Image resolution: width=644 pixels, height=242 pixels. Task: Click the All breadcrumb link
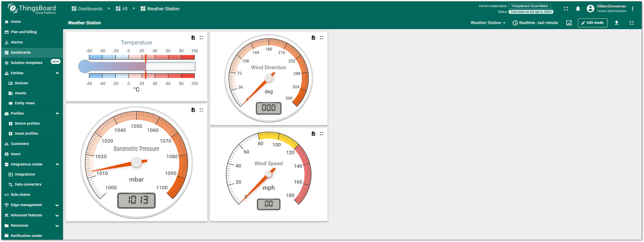point(121,9)
